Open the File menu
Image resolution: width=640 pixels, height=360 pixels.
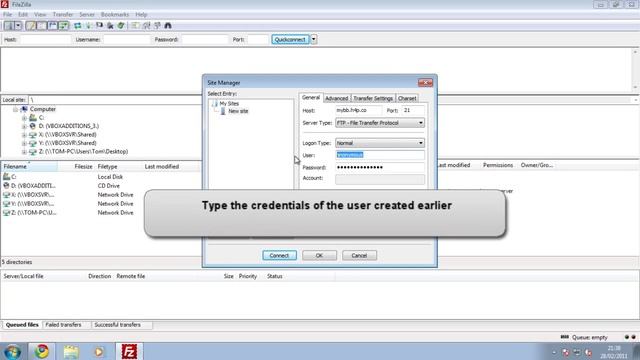pyautogui.click(x=7, y=14)
